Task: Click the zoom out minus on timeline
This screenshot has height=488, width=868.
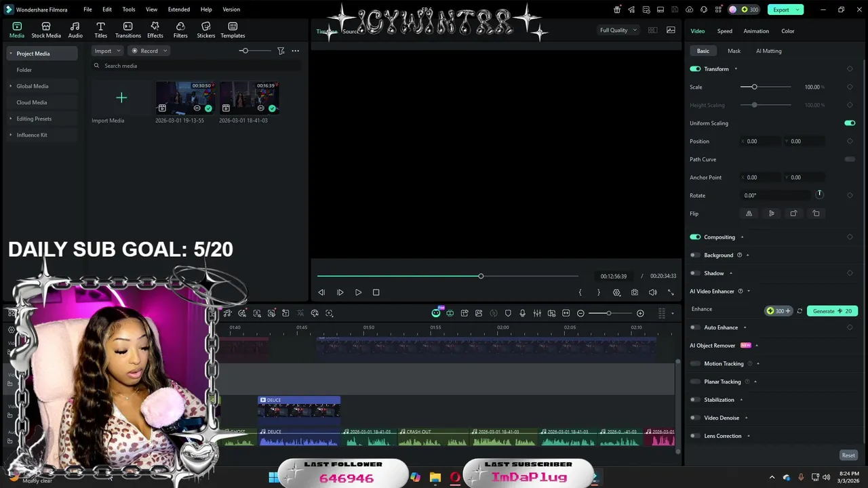Action: [580, 313]
